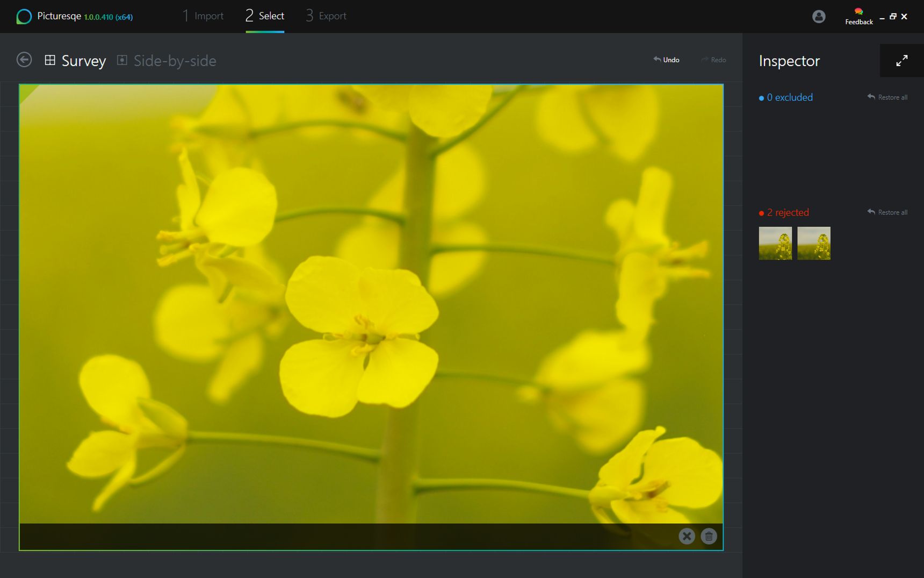The image size is (924, 578).
Task: Delete photo with the trash icon
Action: coord(709,536)
